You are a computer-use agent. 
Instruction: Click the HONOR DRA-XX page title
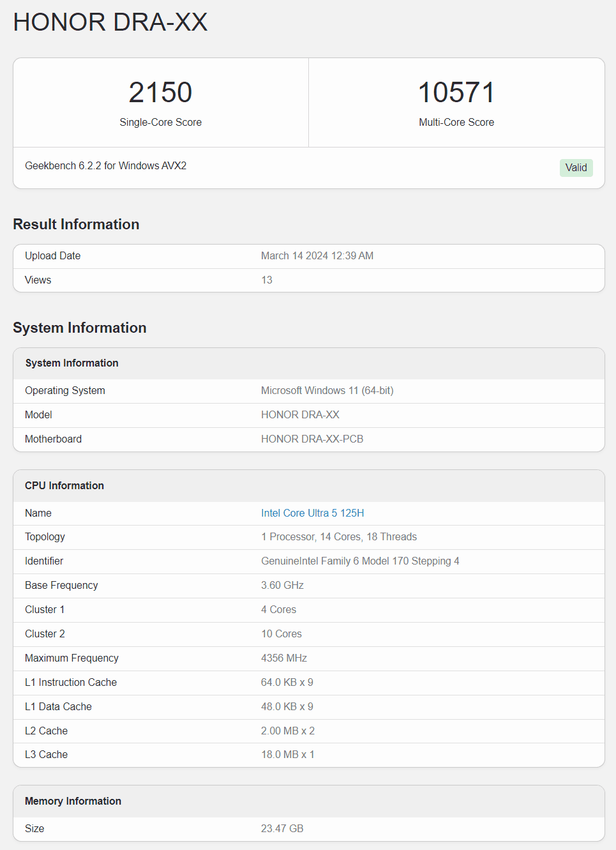click(x=110, y=22)
